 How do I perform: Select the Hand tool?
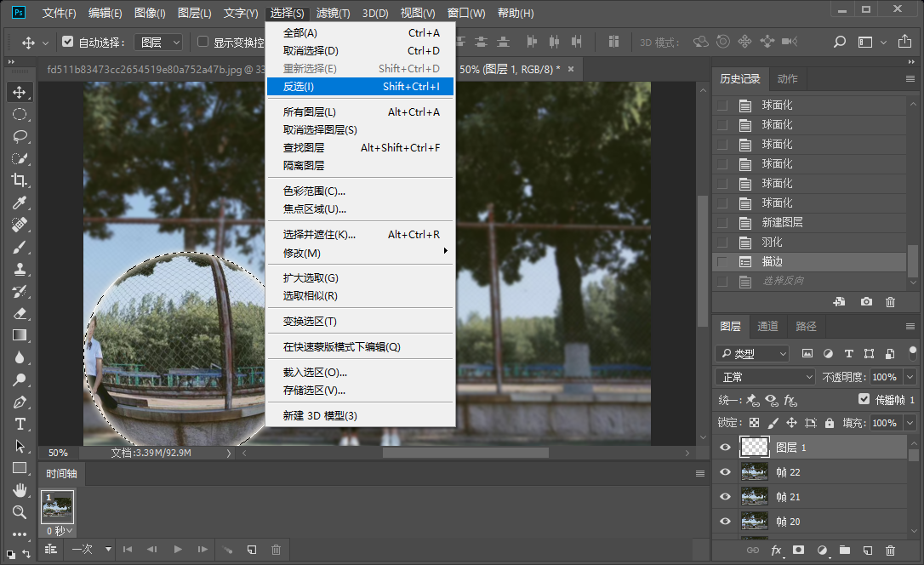pyautogui.click(x=20, y=490)
